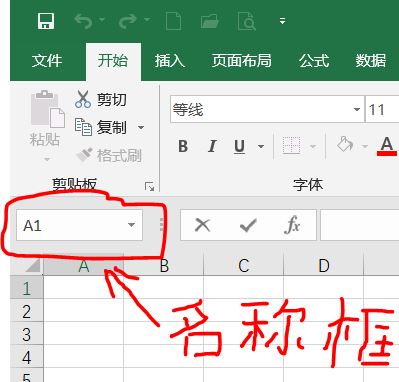399x382 pixels.
Task: Click the formula bar Enter checkmark icon
Action: click(x=248, y=225)
